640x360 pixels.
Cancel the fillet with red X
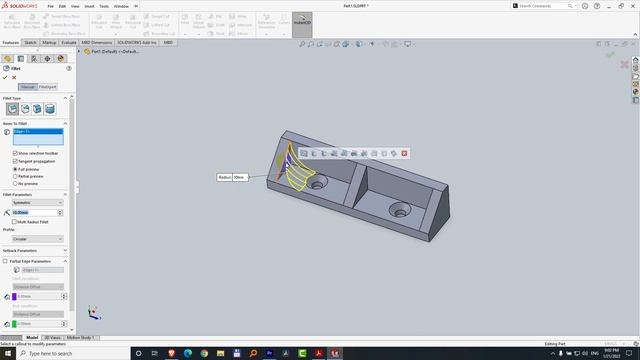[14, 78]
